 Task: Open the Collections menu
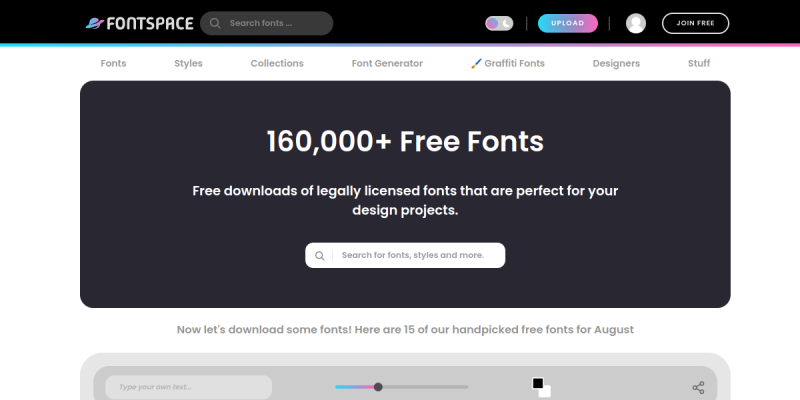(277, 63)
